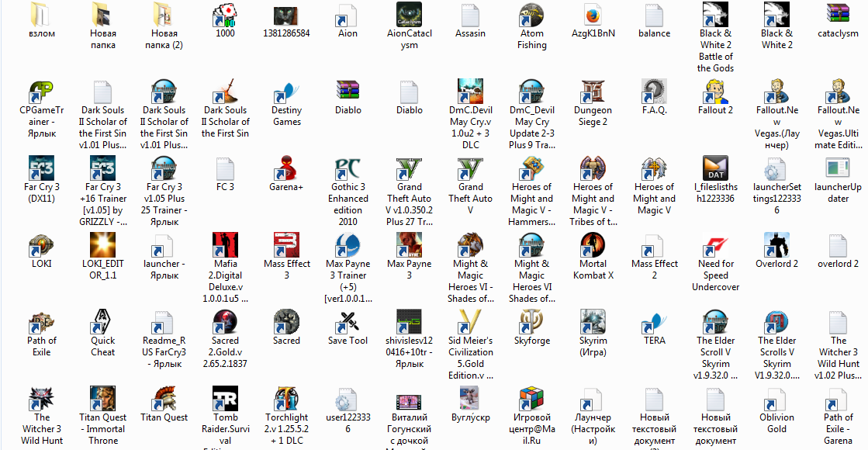Screen dimensions: 868x450
Task: Open Heroes of Might and Magic V shortcut
Action: (x=655, y=168)
